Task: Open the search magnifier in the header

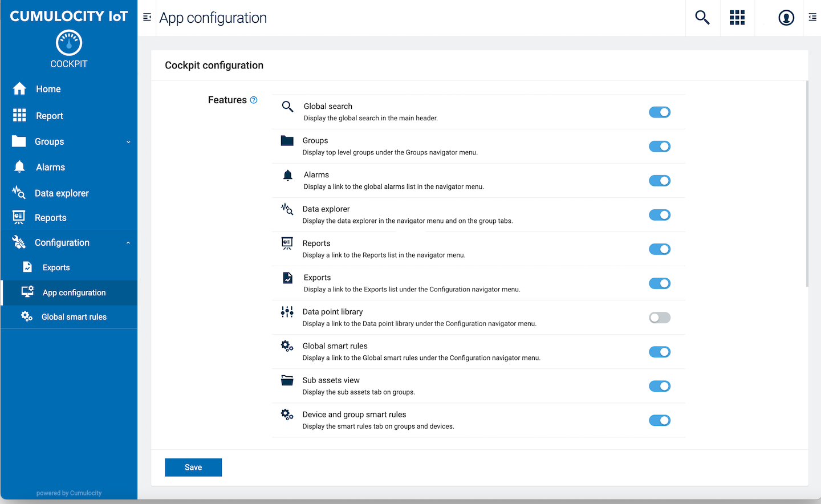Action: [702, 18]
